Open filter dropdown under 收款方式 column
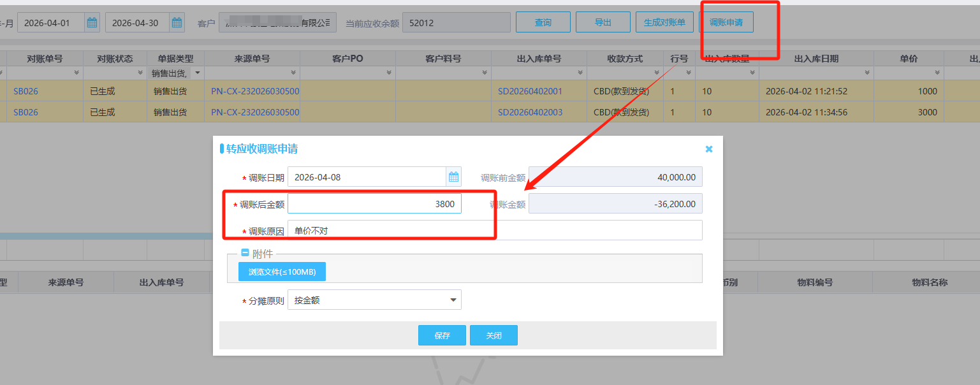This screenshot has height=385, width=980. click(657, 73)
